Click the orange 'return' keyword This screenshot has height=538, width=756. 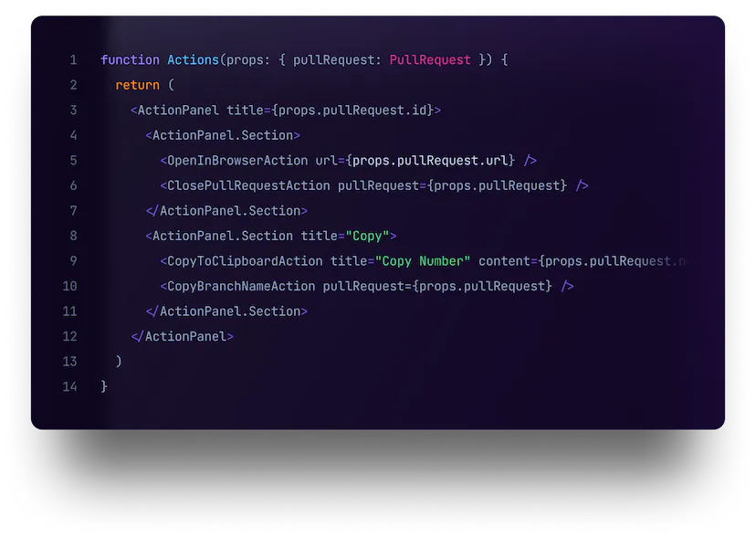pyautogui.click(x=137, y=85)
